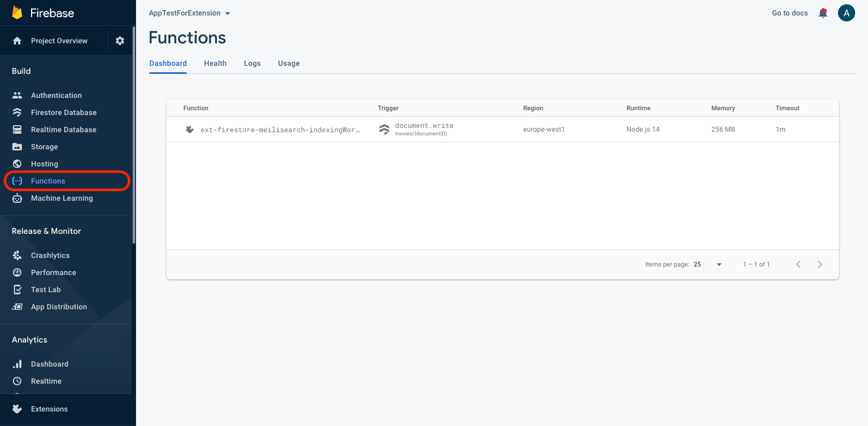Open project settings gear icon
The image size is (868, 426).
click(x=120, y=41)
